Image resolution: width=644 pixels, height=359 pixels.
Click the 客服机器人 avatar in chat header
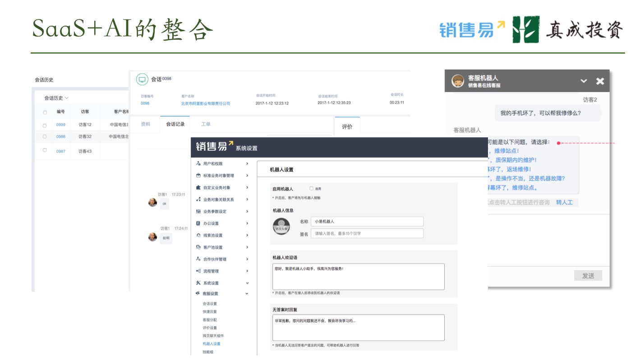458,81
